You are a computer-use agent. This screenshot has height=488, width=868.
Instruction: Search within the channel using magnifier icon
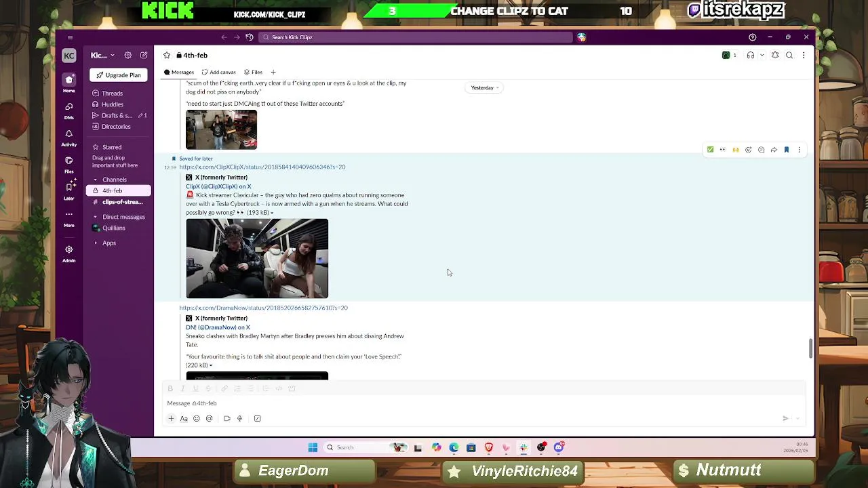coord(789,56)
